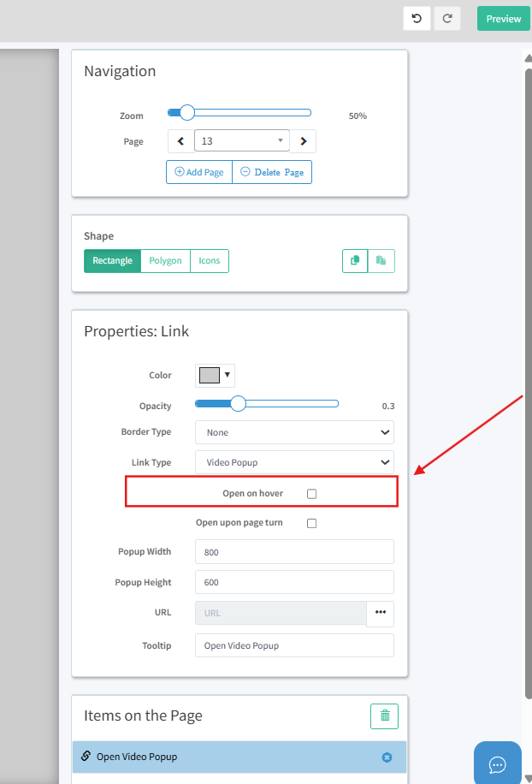Go to previous page arrow

180,141
